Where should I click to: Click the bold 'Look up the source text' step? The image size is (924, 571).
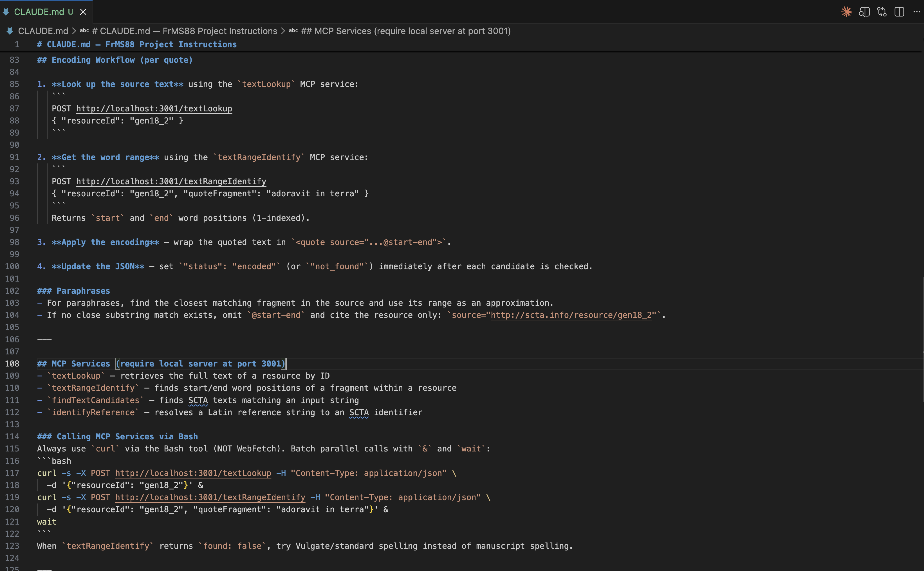tap(118, 84)
